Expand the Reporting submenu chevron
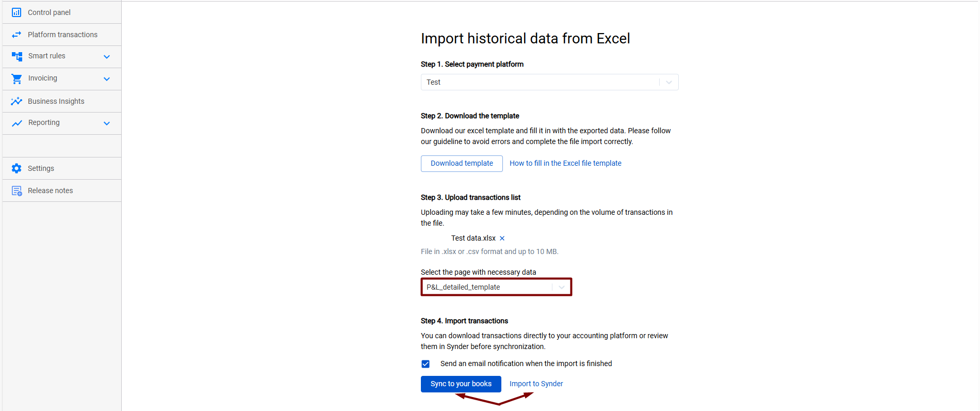This screenshot has width=980, height=411. coord(107,123)
